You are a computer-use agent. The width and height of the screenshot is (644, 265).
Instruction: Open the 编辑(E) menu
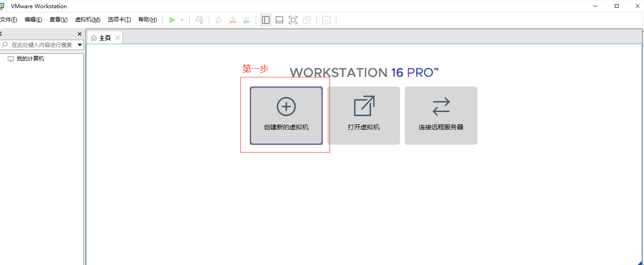pyautogui.click(x=33, y=20)
